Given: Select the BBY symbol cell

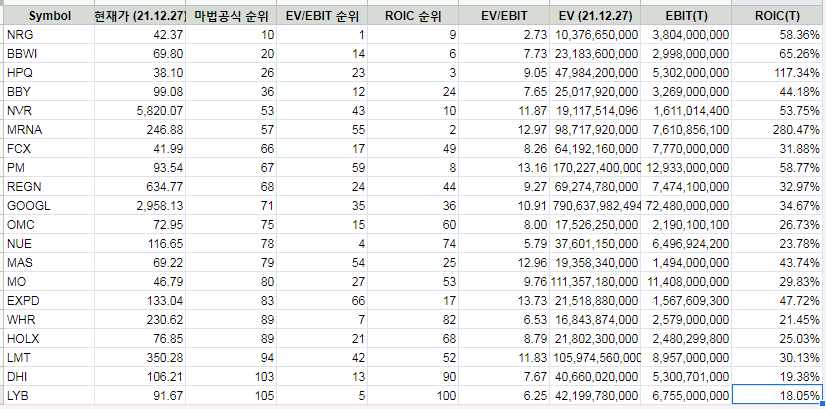Looking at the screenshot, I should tap(50, 92).
